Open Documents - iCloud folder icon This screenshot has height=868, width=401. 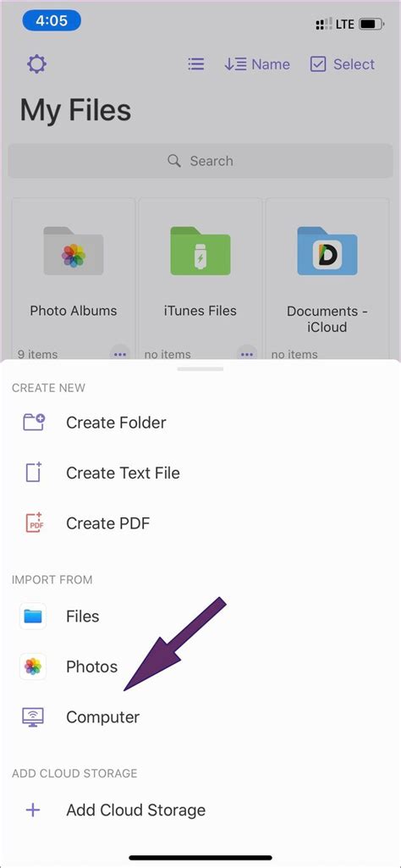pyautogui.click(x=327, y=250)
